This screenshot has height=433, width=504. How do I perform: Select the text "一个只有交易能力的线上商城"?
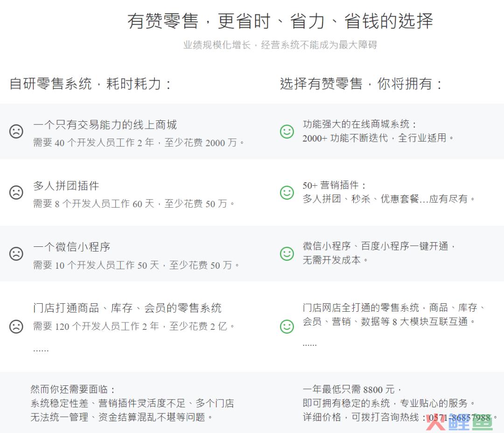(105, 125)
